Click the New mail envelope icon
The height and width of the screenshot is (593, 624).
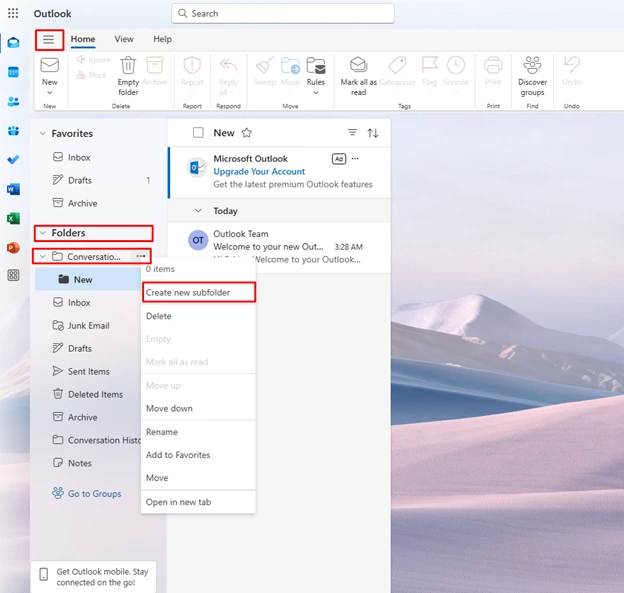pyautogui.click(x=50, y=65)
